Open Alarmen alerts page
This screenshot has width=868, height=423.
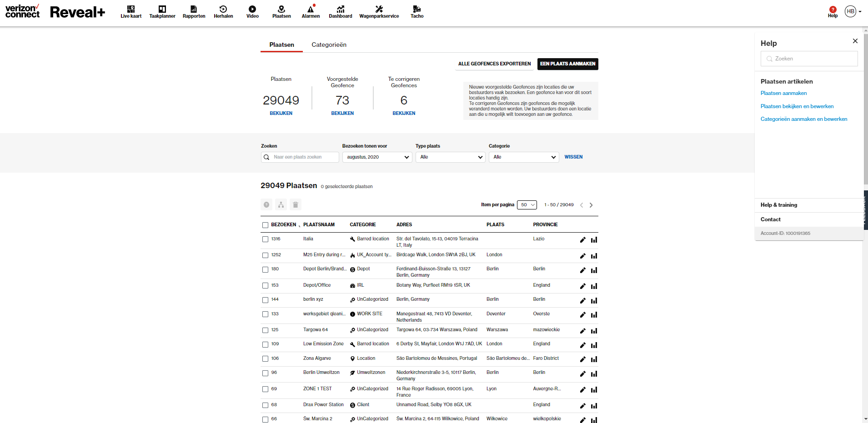point(311,12)
